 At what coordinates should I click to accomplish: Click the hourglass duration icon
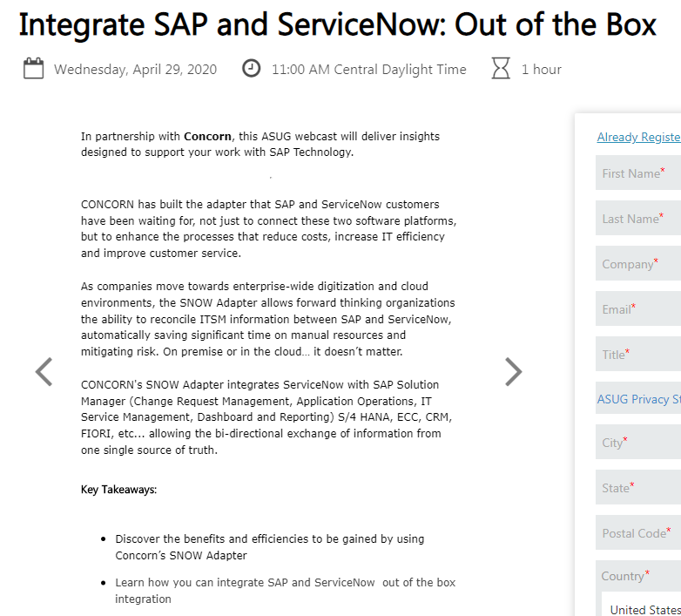[501, 69]
